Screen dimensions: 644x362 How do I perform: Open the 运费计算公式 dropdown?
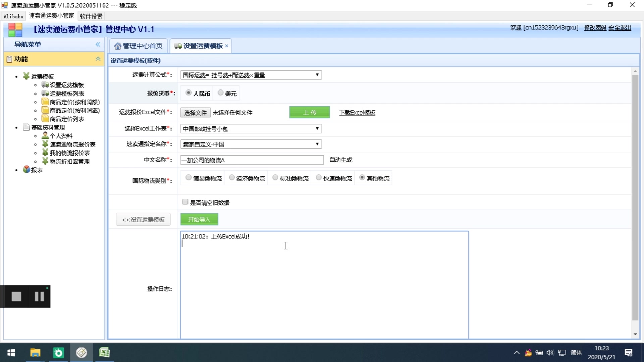(251, 75)
